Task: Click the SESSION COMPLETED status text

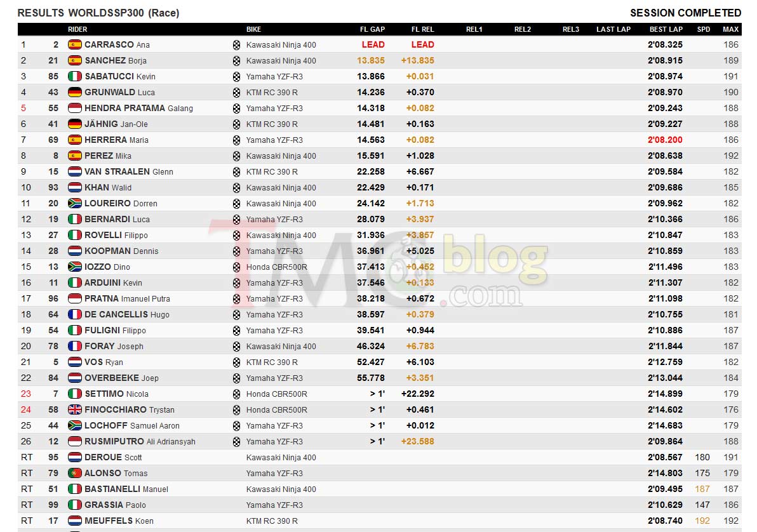Action: click(x=685, y=13)
